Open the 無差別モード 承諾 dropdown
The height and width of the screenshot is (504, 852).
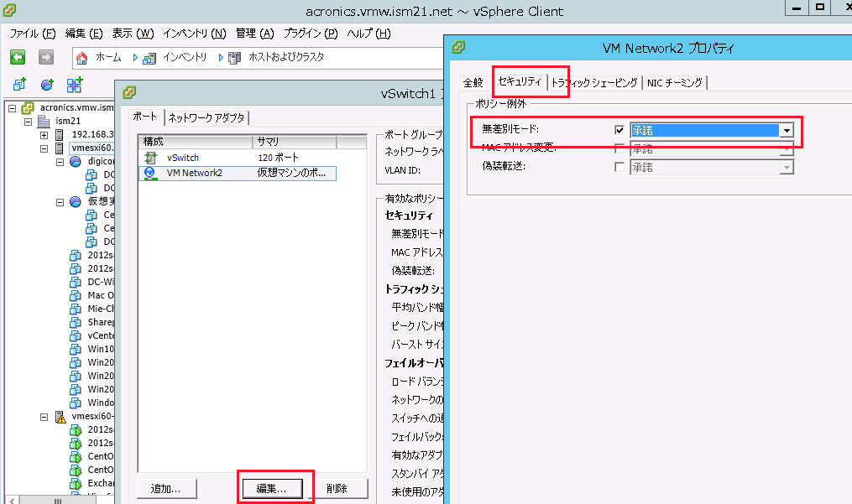coord(787,130)
